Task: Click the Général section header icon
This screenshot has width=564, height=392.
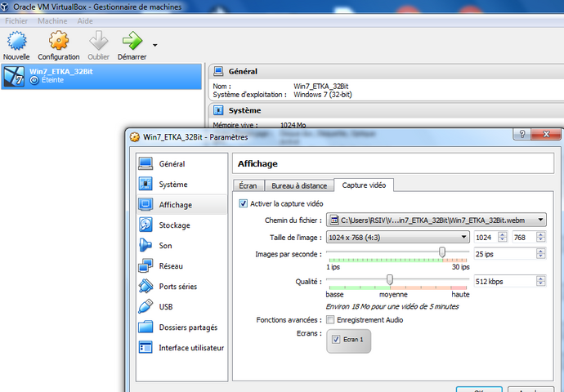Action: click(x=218, y=71)
